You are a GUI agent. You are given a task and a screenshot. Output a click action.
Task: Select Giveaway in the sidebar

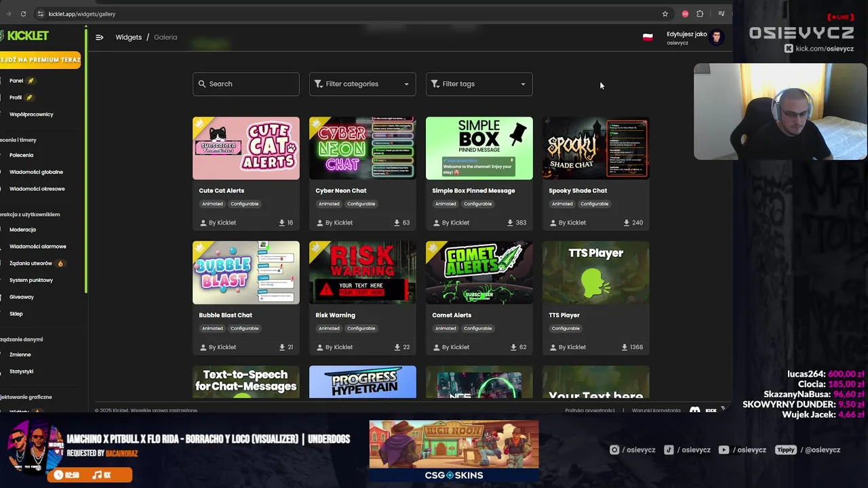(x=22, y=297)
